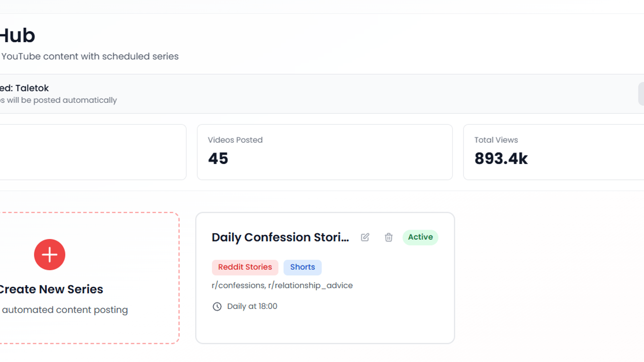Click the 45 videos posted value

[218, 158]
